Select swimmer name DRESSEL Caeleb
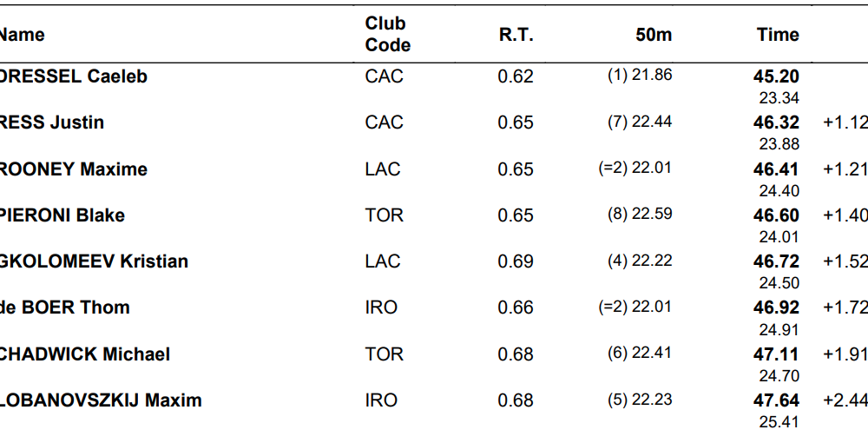Image resolution: width=868 pixels, height=443 pixels. tap(74, 76)
